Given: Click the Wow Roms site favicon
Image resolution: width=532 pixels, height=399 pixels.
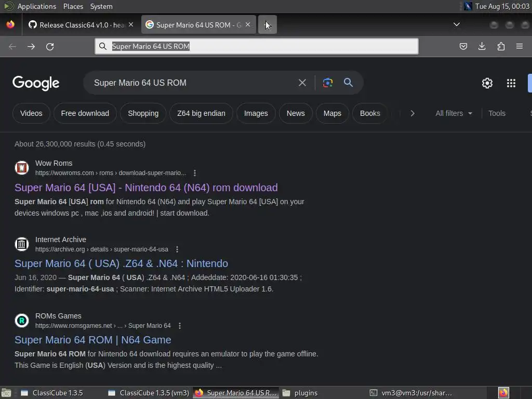Looking at the screenshot, I should click(x=22, y=168).
